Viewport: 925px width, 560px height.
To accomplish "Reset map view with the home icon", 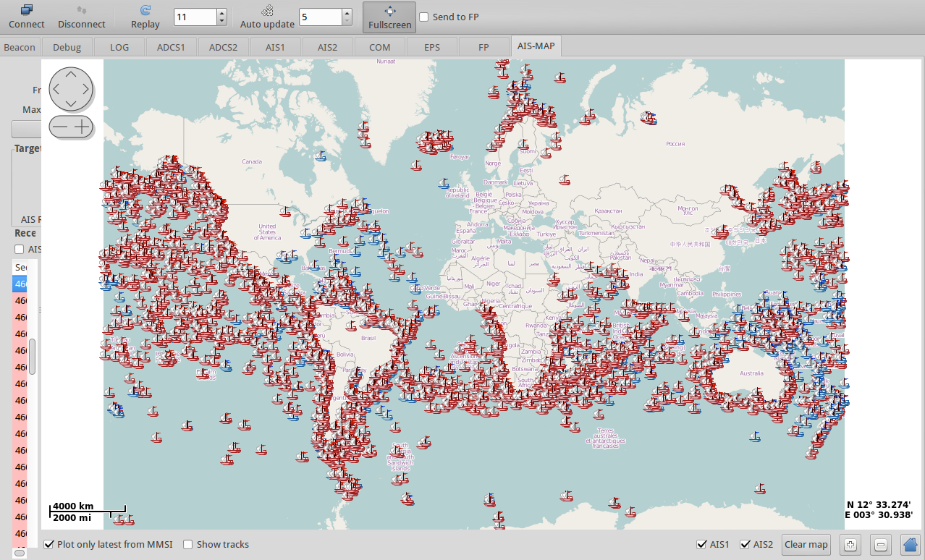I will (x=911, y=544).
